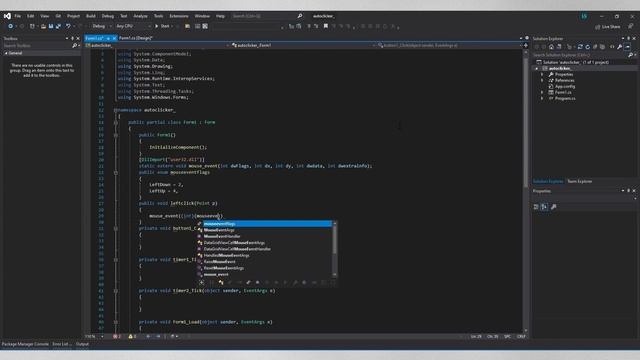Click the Undo toolbar icon
Viewport: 640px width, 360px height.
click(68, 26)
